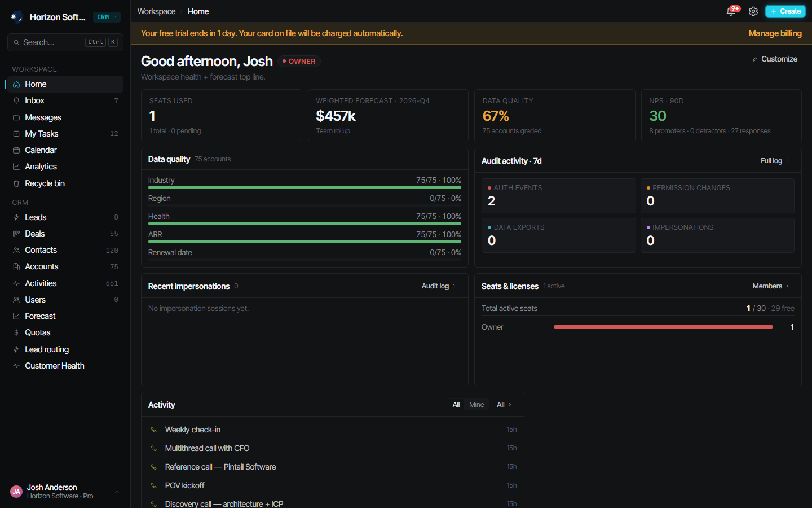Open Activities in the sidebar
812x508 pixels.
(x=64, y=283)
